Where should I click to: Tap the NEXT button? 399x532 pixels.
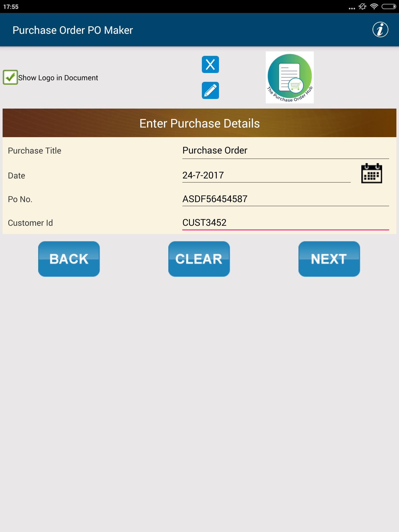329,259
